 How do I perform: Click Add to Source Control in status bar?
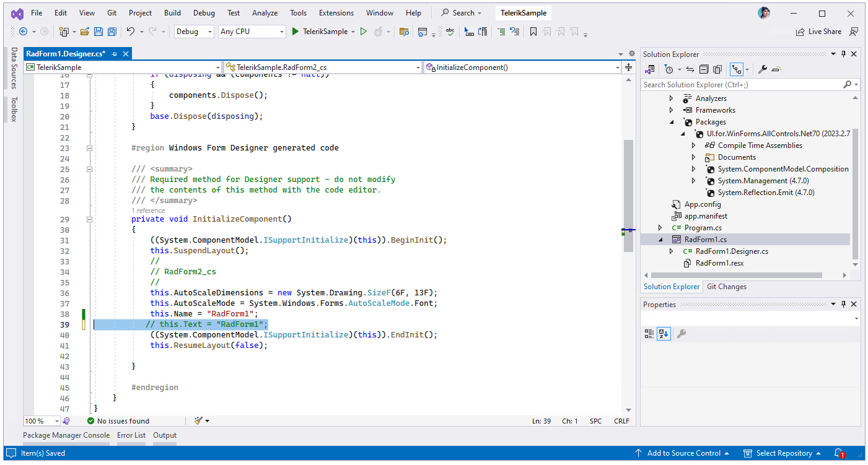[682, 453]
